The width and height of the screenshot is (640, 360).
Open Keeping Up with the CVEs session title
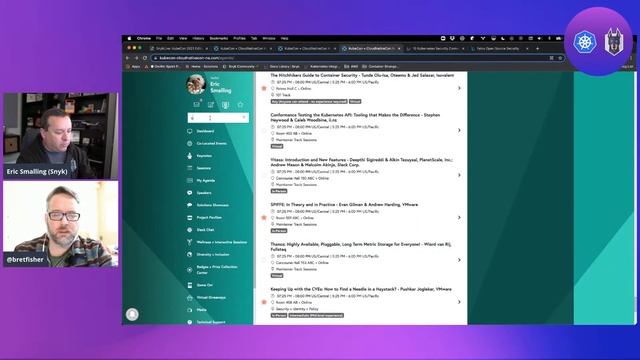361,289
